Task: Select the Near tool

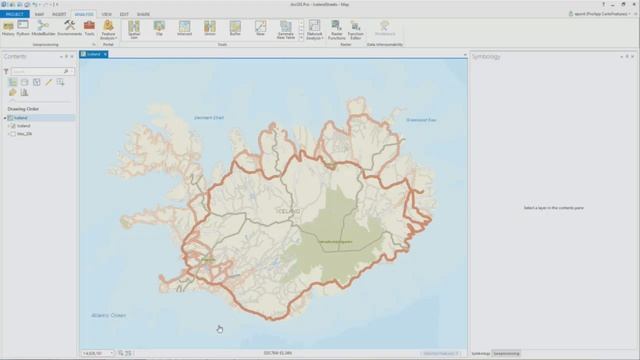Action: tap(260, 29)
